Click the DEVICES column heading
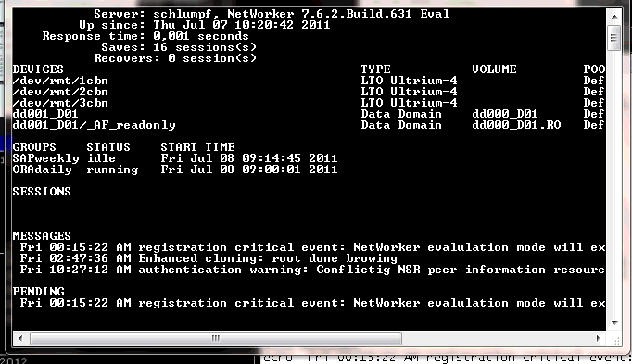This screenshot has width=632, height=364. tap(38, 69)
